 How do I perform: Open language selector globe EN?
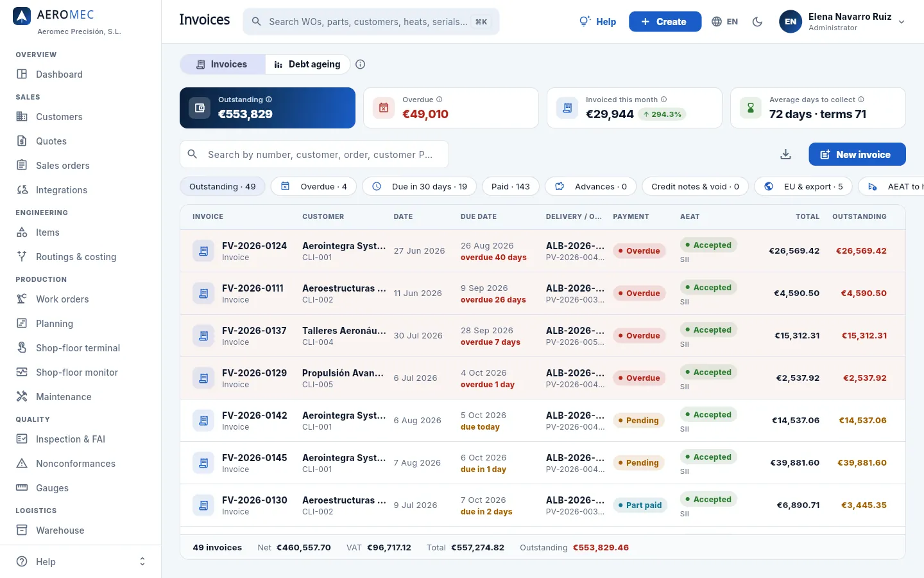724,22
